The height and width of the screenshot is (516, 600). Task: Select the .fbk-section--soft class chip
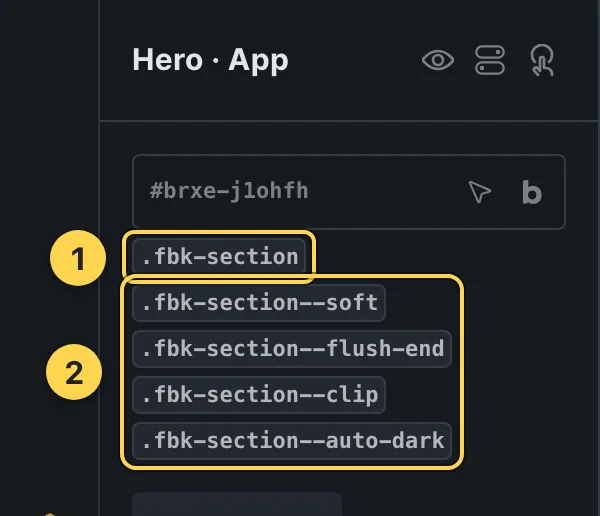(x=259, y=303)
